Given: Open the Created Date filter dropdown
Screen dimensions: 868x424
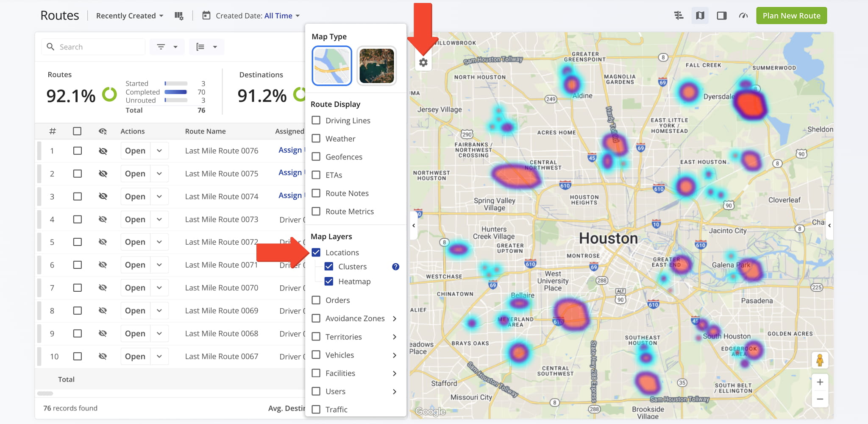Looking at the screenshot, I should click(x=257, y=16).
